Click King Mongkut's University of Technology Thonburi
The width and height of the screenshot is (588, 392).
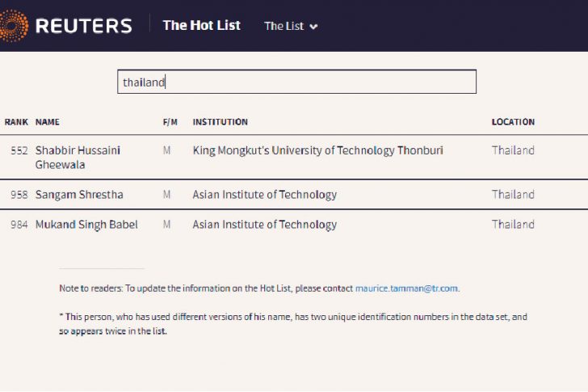click(317, 150)
